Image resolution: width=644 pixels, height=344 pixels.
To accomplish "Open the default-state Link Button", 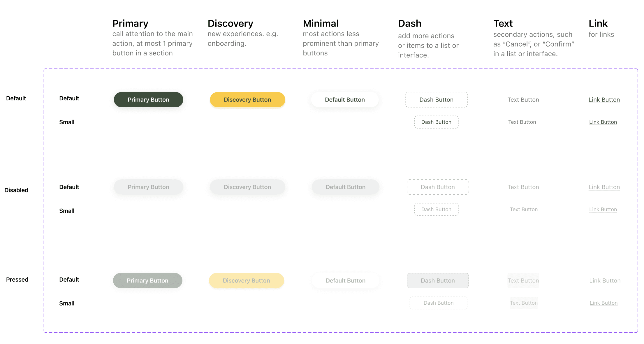I will click(604, 100).
